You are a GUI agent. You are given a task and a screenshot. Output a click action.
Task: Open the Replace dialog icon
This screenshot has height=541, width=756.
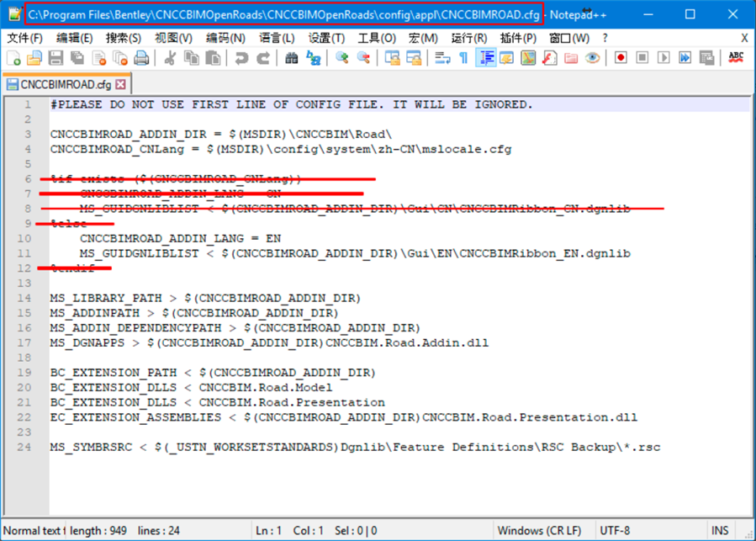click(x=314, y=58)
